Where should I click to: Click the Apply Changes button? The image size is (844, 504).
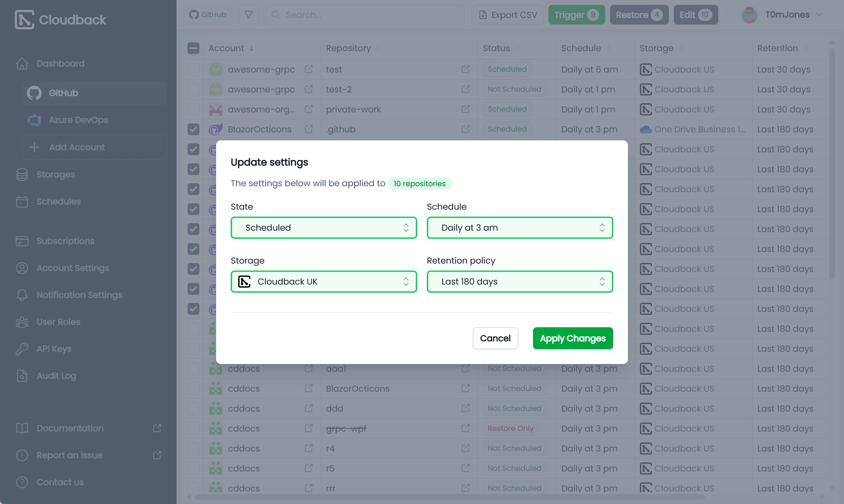pyautogui.click(x=573, y=338)
